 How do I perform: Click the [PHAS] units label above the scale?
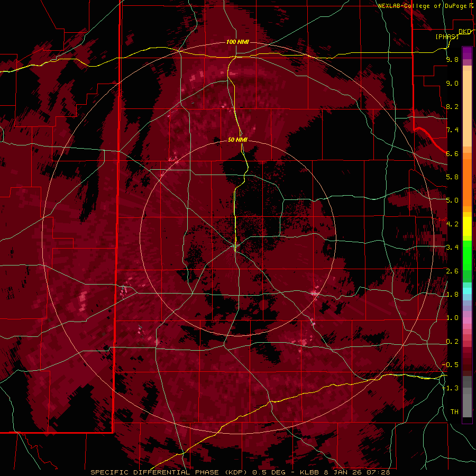coord(447,36)
